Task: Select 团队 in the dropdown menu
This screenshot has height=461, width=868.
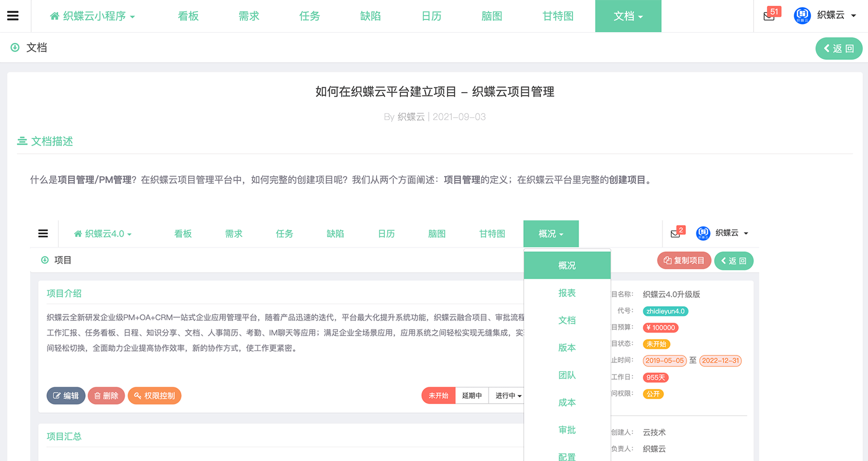Action: click(567, 375)
